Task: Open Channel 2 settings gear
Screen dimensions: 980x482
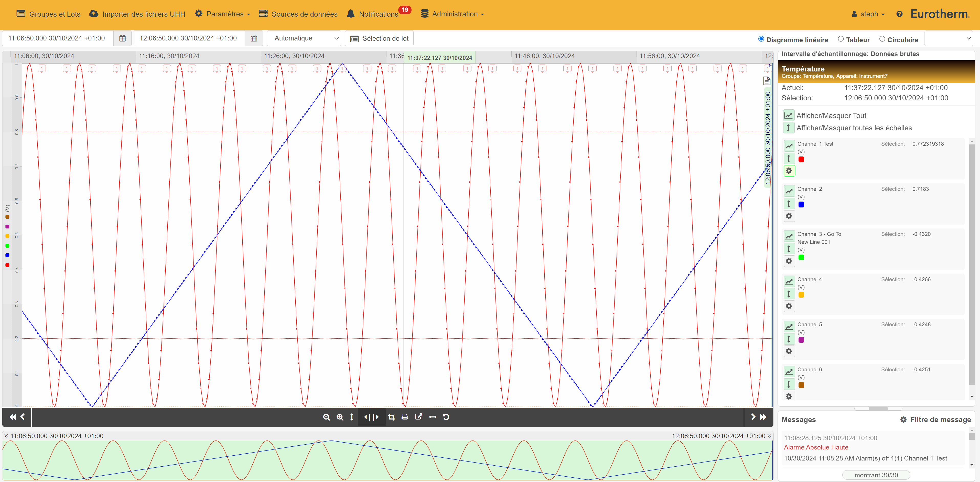Action: pyautogui.click(x=789, y=216)
